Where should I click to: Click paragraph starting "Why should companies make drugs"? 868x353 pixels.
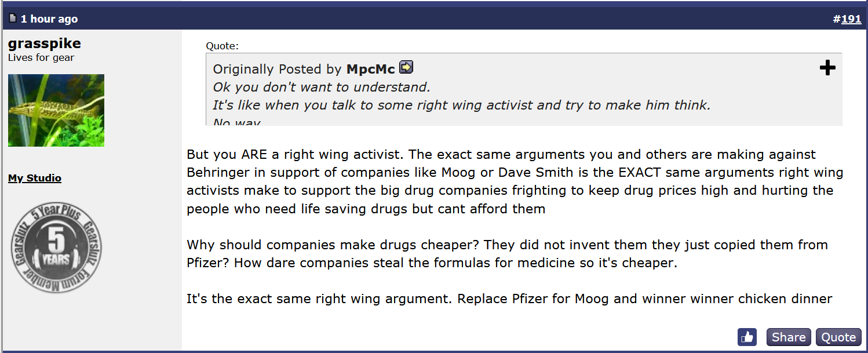pos(507,253)
